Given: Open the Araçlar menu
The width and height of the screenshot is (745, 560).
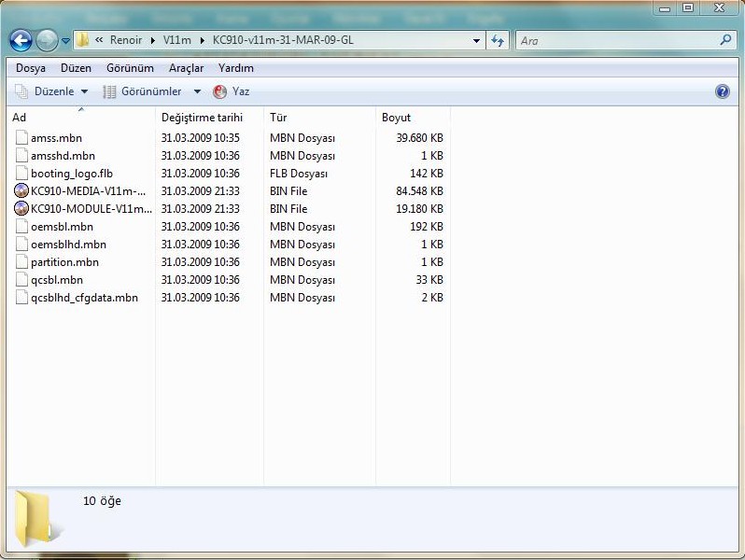Looking at the screenshot, I should [x=186, y=68].
